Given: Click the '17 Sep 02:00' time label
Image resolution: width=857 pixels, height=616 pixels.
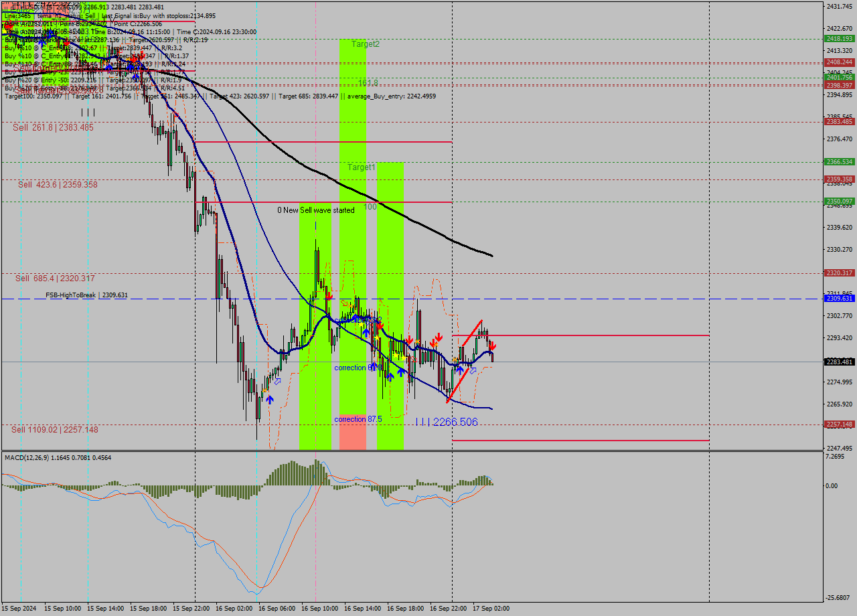Looking at the screenshot, I should pos(491,609).
